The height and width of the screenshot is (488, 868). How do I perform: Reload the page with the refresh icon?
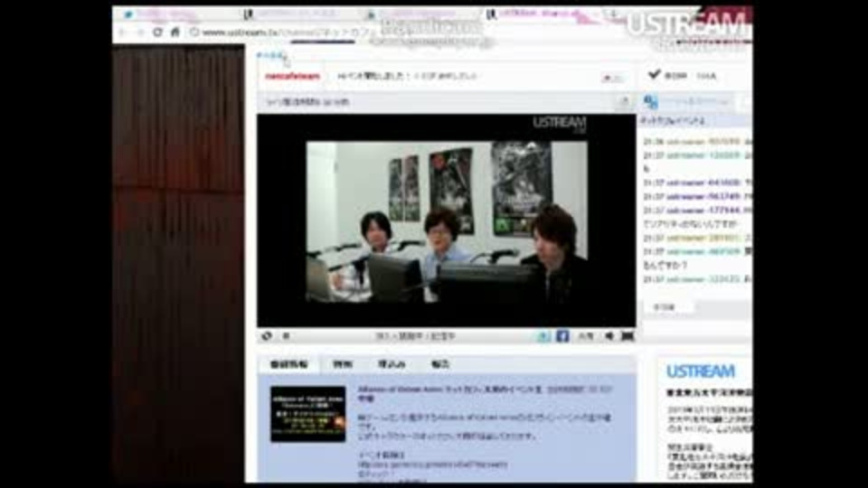[x=157, y=33]
